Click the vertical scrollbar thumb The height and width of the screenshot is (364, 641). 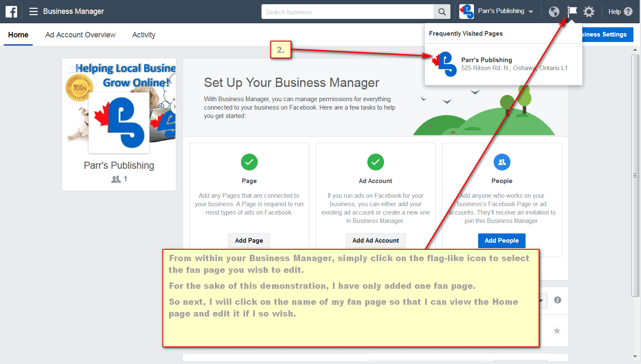click(x=635, y=175)
